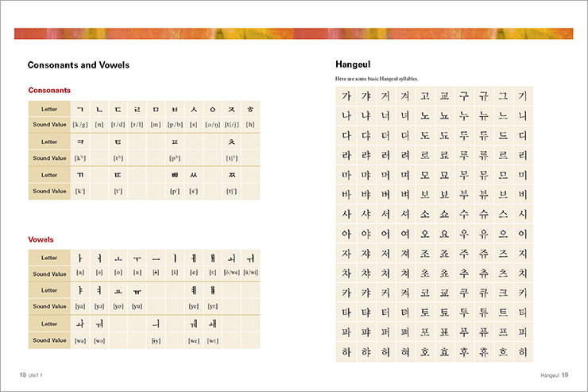
Task: Click the [wa] vowel sound value
Action: click(80, 340)
